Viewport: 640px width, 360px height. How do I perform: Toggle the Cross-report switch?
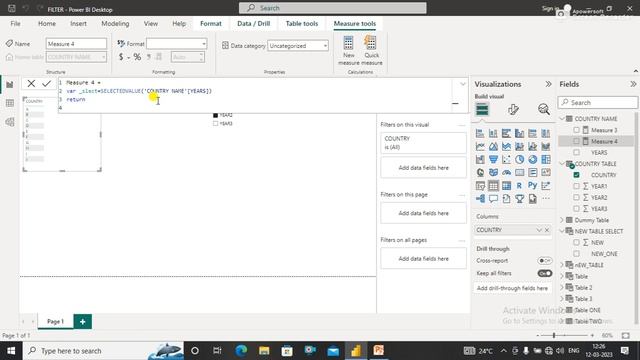pos(544,260)
